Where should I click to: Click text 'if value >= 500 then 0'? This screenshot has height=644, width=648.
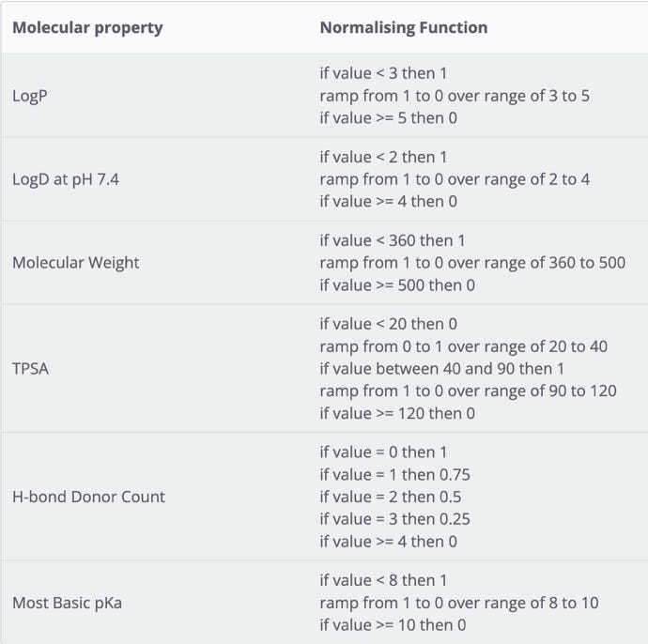point(397,285)
